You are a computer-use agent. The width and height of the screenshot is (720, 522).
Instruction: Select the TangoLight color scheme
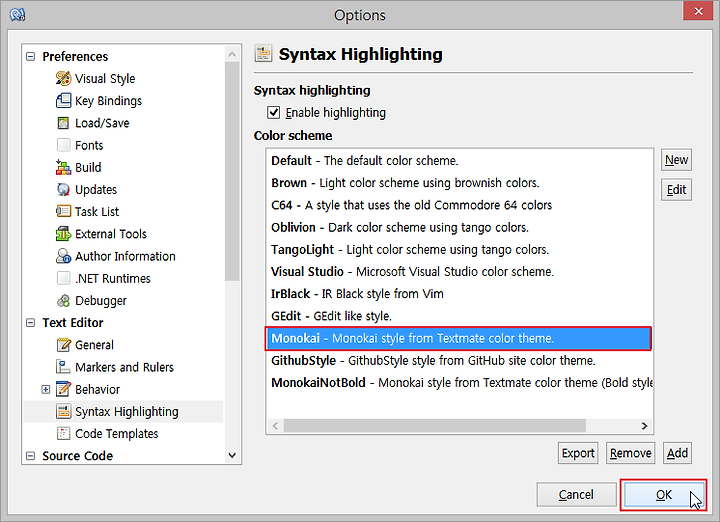click(459, 249)
